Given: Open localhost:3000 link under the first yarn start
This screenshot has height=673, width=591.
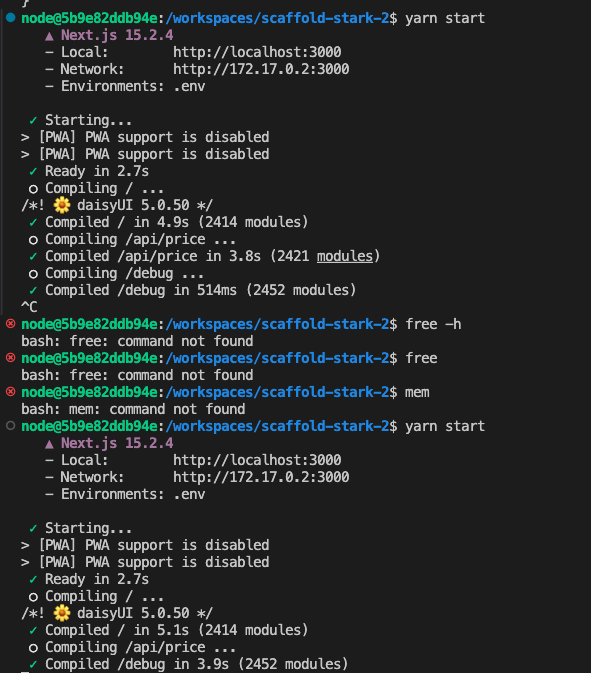Looking at the screenshot, I should (x=257, y=52).
